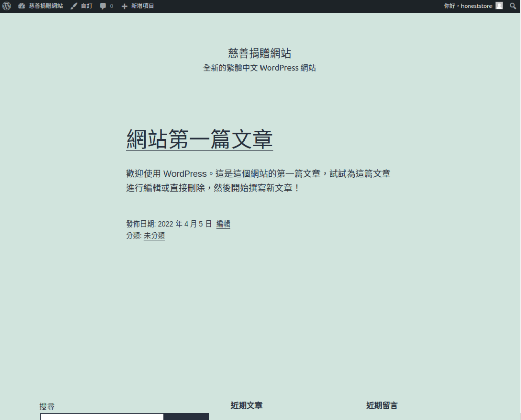521x420 pixels.
Task: Click the 搜尋 text input field
Action: pos(102,417)
